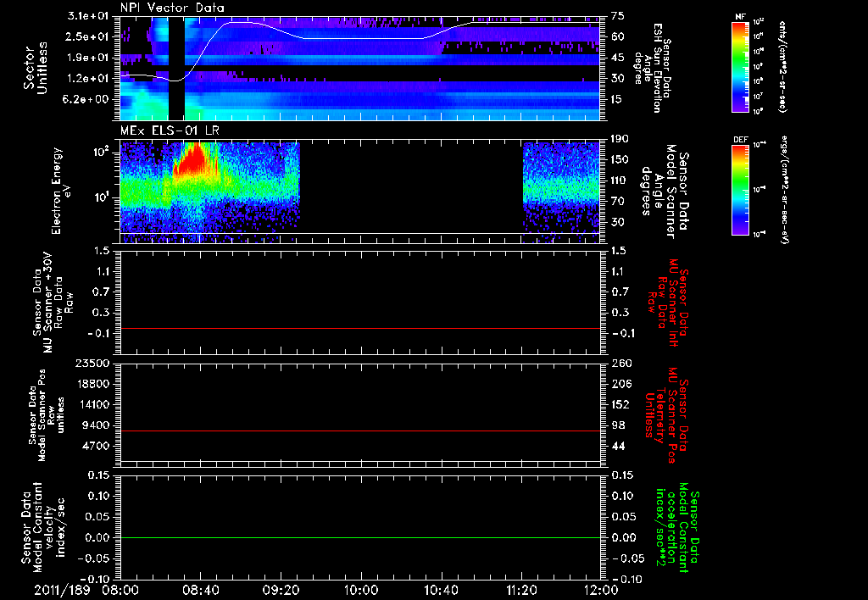The height and width of the screenshot is (600, 868).
Task: Click the "cnts/(cm**2-sr-sec)" color bar unit label
Action: point(782,67)
